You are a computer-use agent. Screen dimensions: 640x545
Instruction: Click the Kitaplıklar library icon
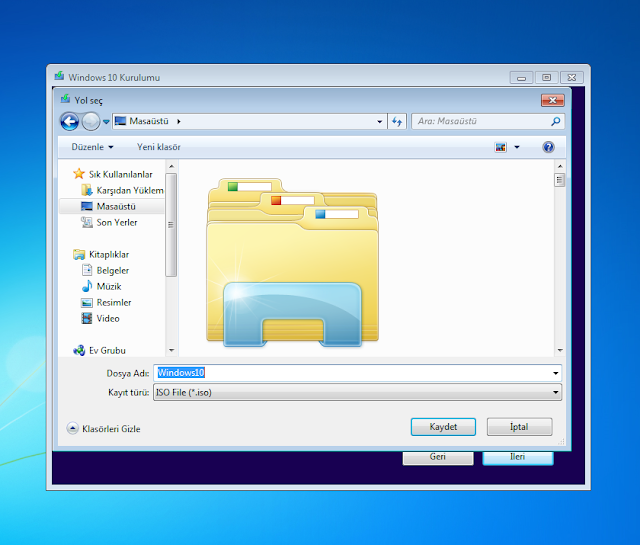pyautogui.click(x=79, y=254)
